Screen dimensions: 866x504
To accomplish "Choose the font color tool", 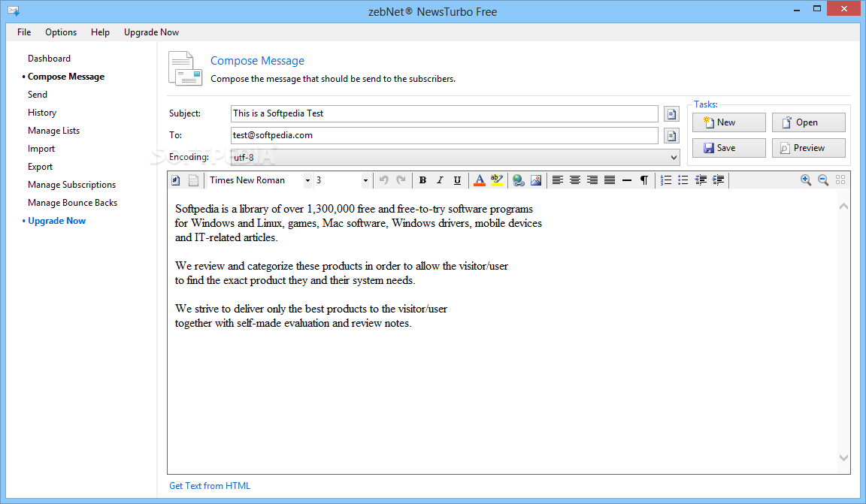I will 480,180.
